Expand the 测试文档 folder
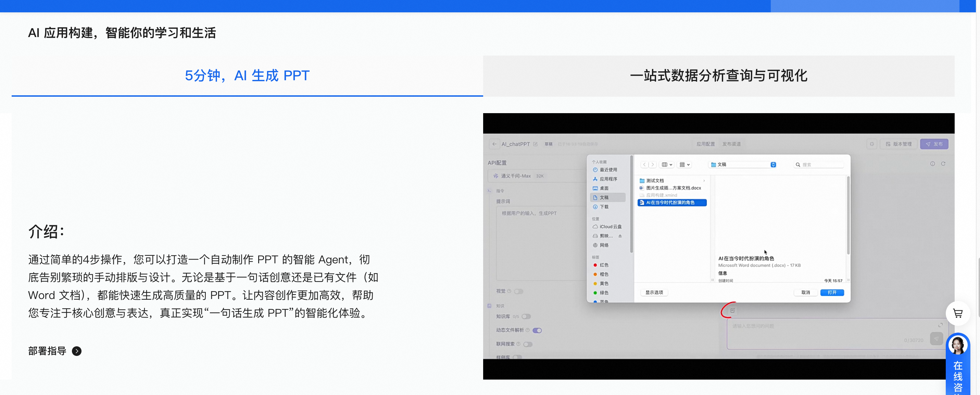980x395 pixels. click(x=704, y=180)
